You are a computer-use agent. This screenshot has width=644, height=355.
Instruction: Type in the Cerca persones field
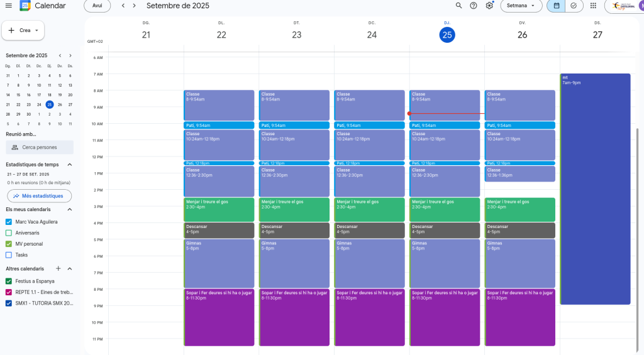40,147
